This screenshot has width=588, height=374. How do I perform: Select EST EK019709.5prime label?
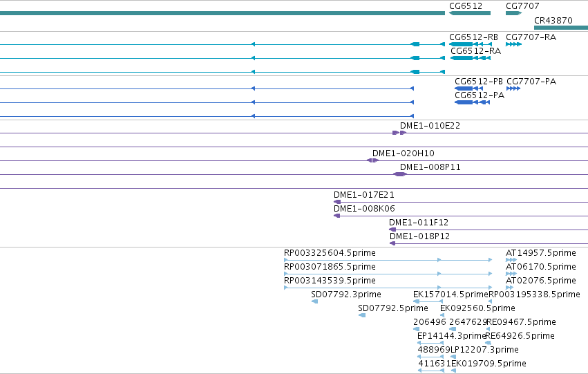pos(489,364)
